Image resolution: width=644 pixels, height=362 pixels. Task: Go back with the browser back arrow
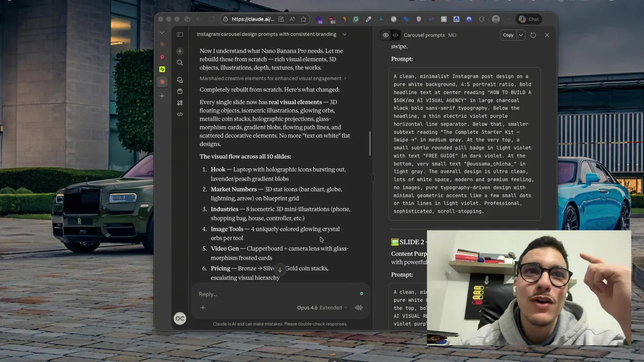coord(199,19)
